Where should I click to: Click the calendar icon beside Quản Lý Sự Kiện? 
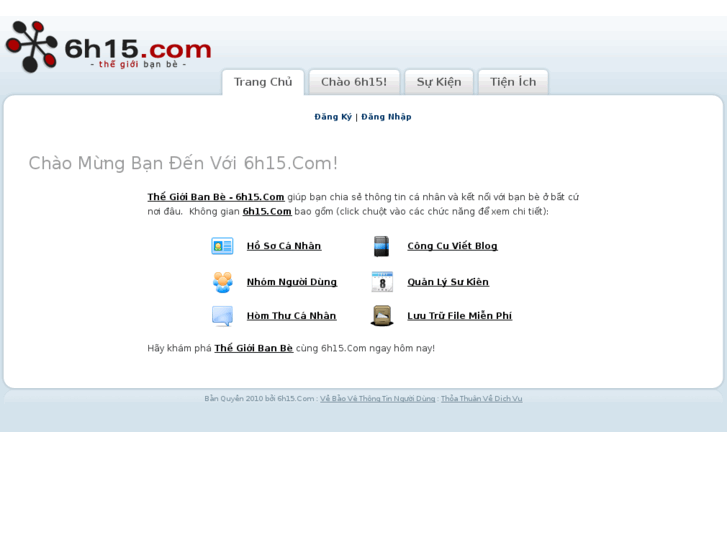click(x=382, y=282)
